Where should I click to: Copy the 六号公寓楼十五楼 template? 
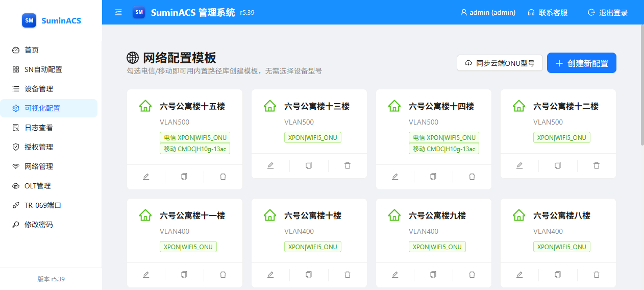click(184, 177)
